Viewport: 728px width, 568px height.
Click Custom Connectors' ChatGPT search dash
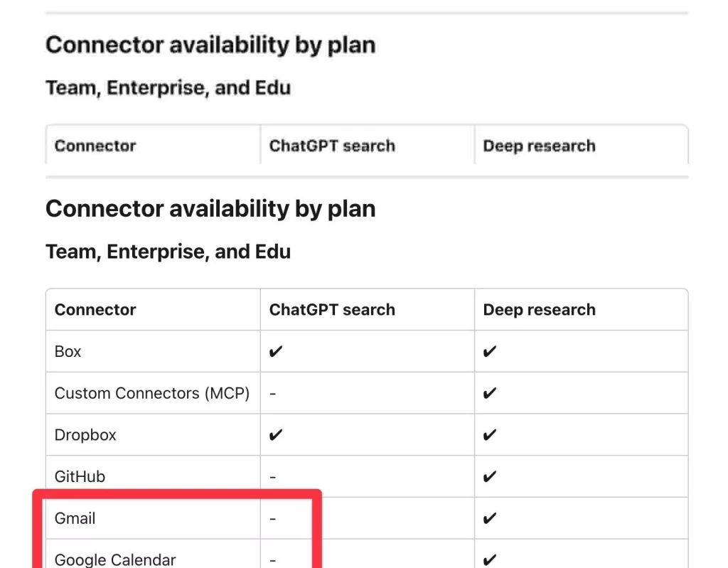(273, 393)
